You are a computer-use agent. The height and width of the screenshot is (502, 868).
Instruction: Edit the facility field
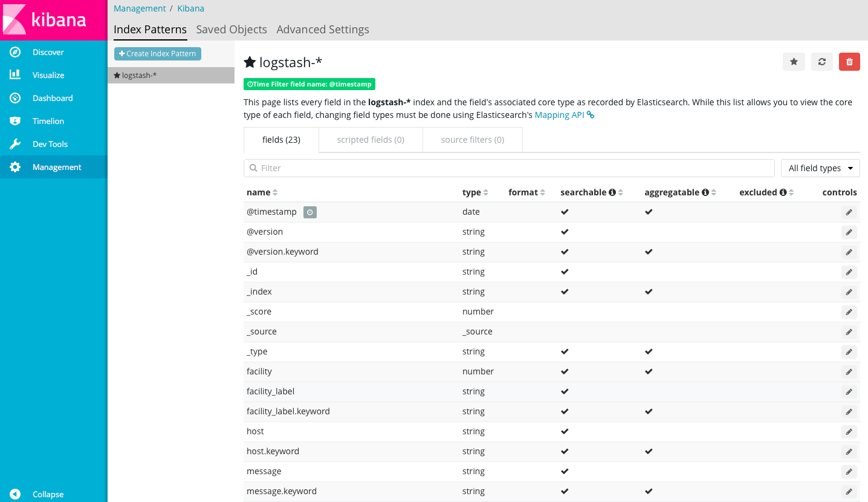[x=849, y=372]
